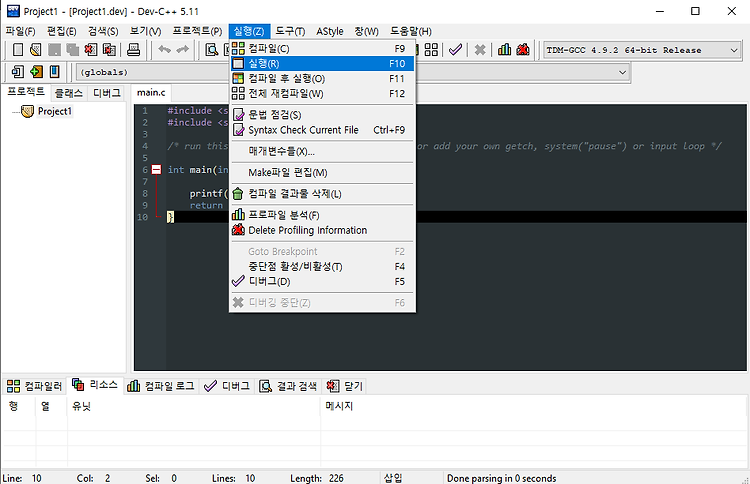Click the Rebuild All toolbar icon
This screenshot has height=484, width=750.
(x=431, y=49)
